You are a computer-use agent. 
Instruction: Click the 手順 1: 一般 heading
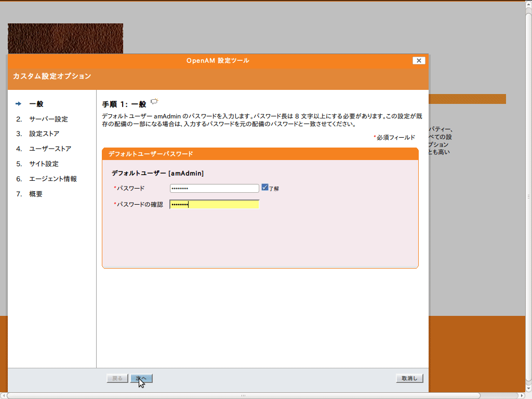124,104
